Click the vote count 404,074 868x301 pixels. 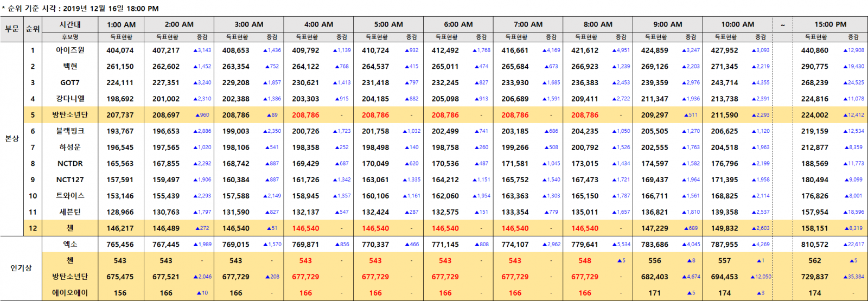click(x=120, y=50)
